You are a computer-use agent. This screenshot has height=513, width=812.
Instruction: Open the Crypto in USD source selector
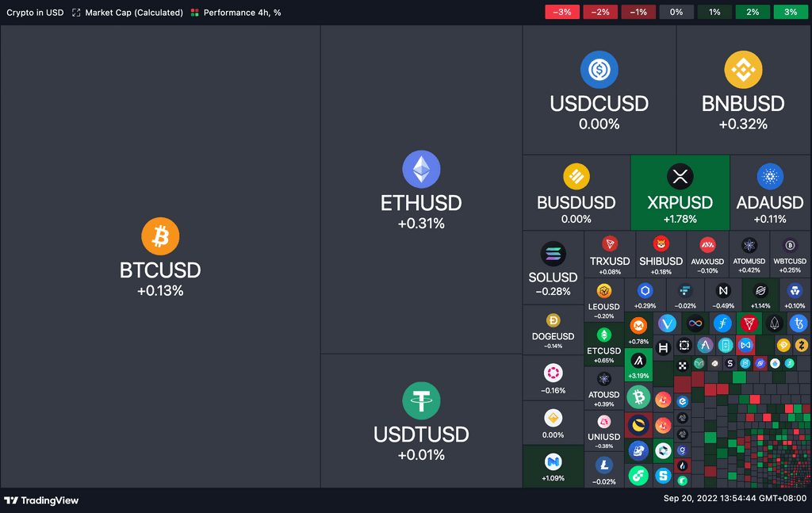tap(35, 13)
